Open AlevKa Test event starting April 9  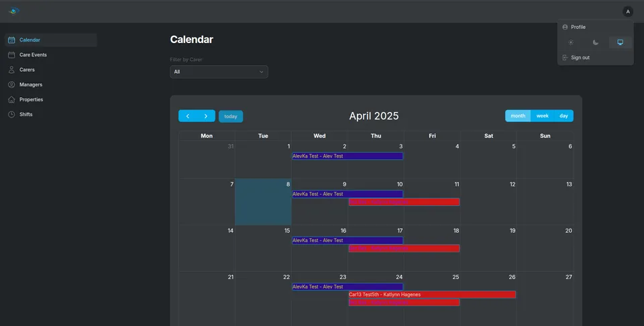347,194
